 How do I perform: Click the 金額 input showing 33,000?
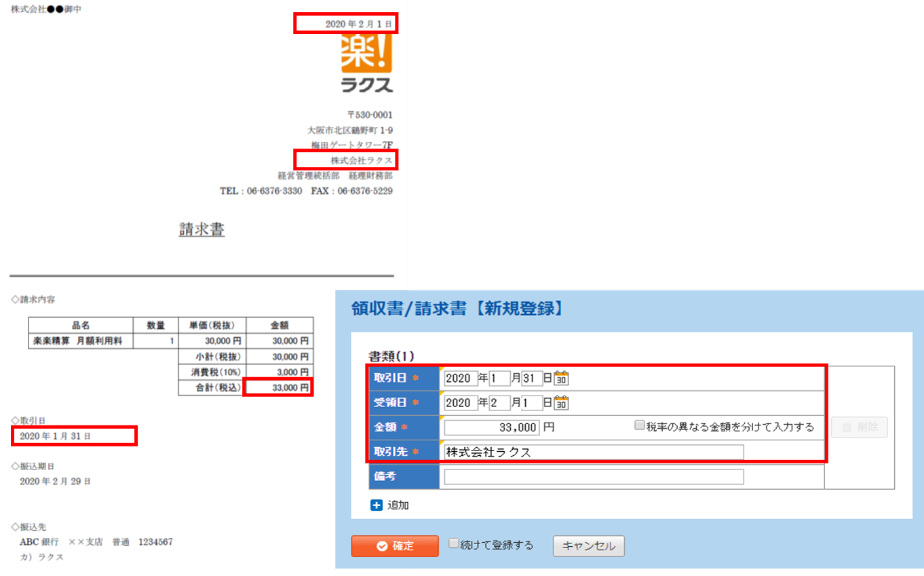coord(492,427)
